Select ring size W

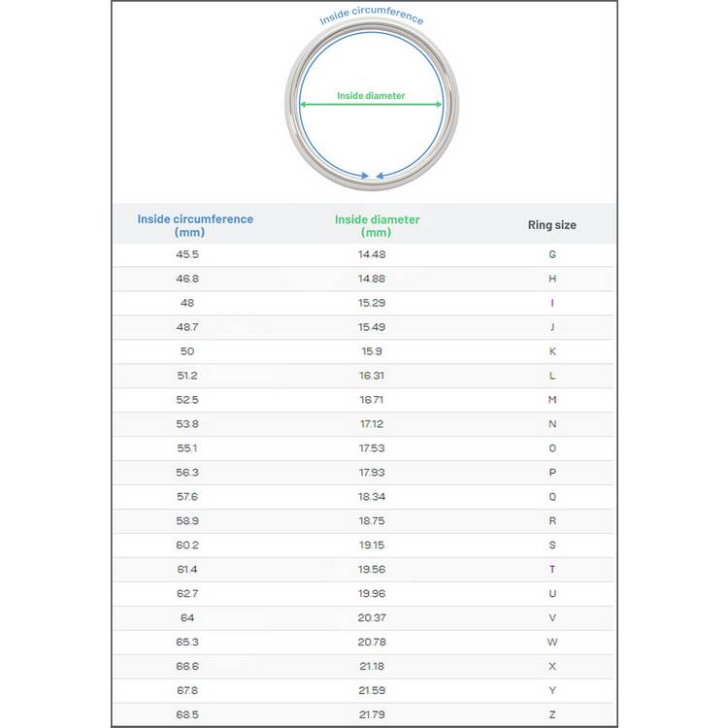(x=552, y=642)
